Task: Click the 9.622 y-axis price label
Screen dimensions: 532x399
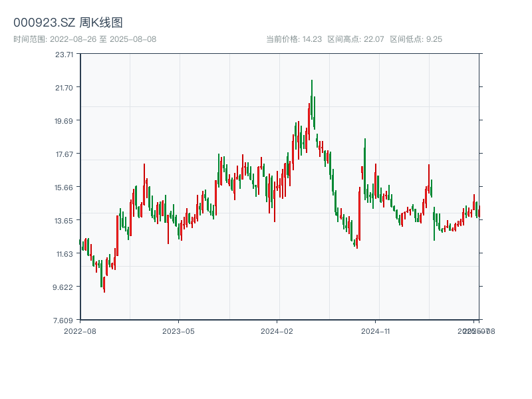Action: pos(65,287)
